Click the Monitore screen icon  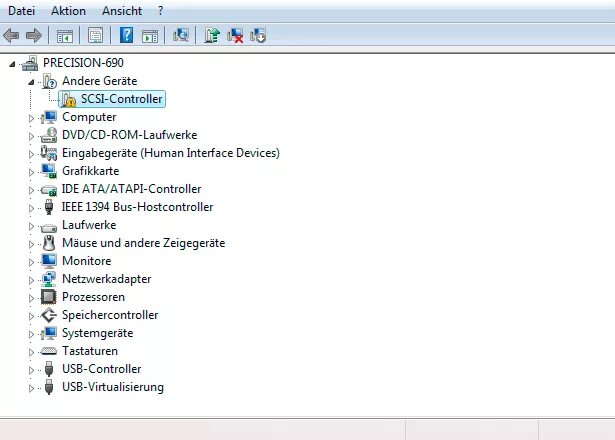pos(49,261)
